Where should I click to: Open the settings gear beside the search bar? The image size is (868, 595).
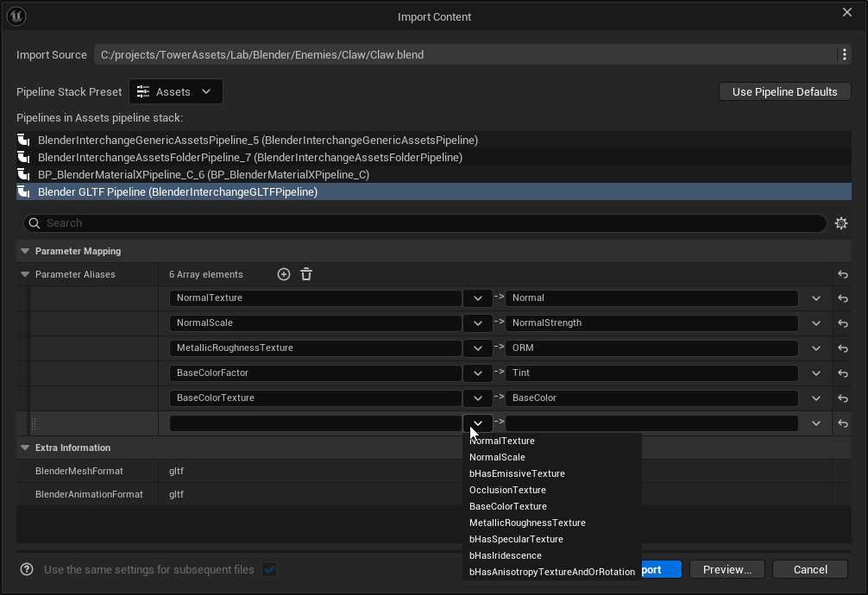(841, 222)
